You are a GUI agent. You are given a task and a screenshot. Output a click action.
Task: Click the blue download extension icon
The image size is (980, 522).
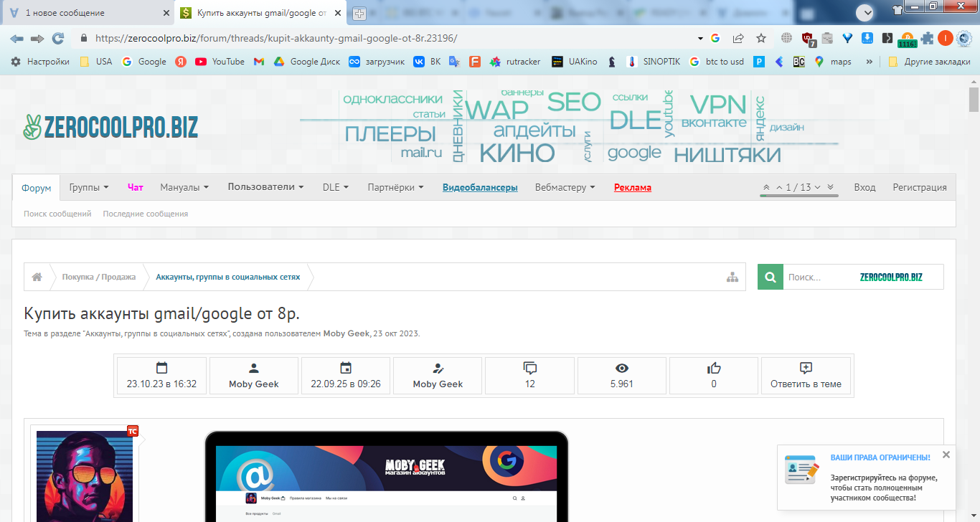[x=867, y=38]
